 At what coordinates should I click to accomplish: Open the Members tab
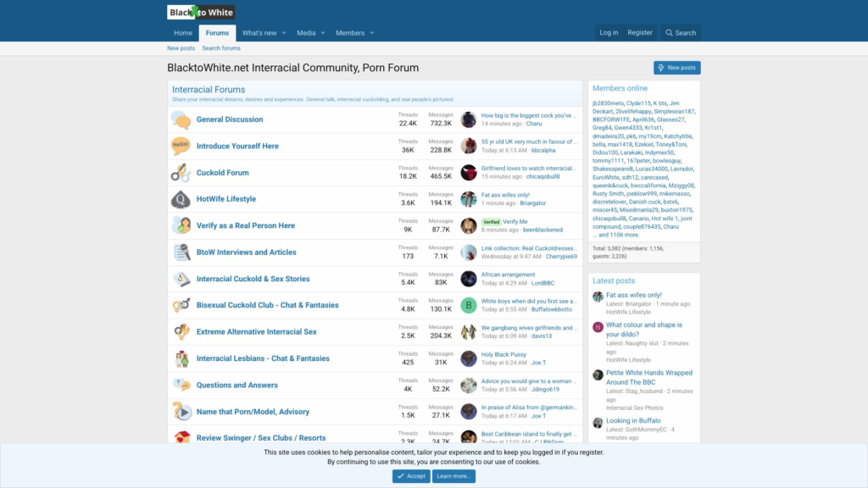(x=350, y=33)
